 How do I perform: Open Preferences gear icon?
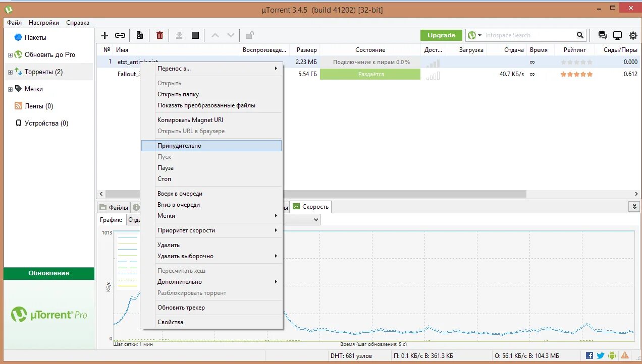click(633, 35)
